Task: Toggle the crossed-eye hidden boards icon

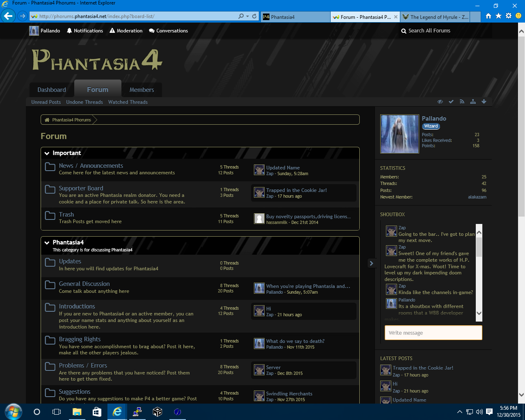Action: [x=440, y=102]
